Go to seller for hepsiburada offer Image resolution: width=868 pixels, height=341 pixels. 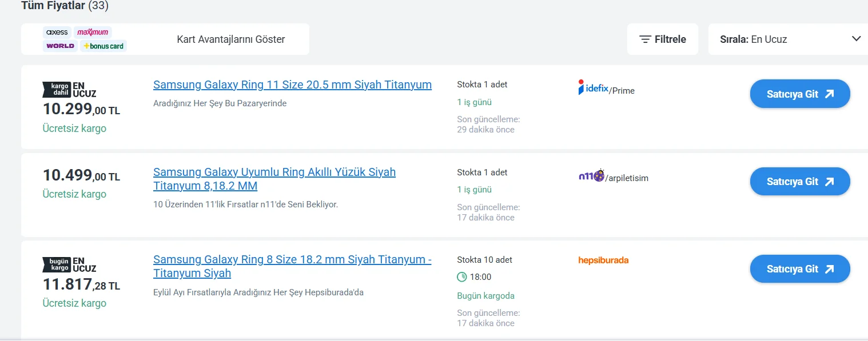799,269
